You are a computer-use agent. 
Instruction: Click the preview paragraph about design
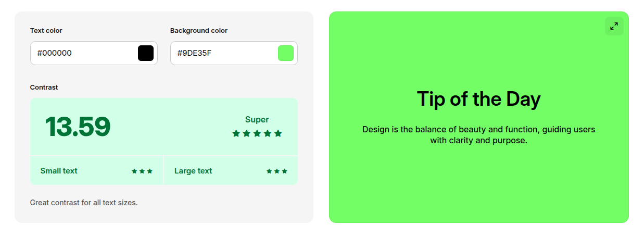point(478,134)
